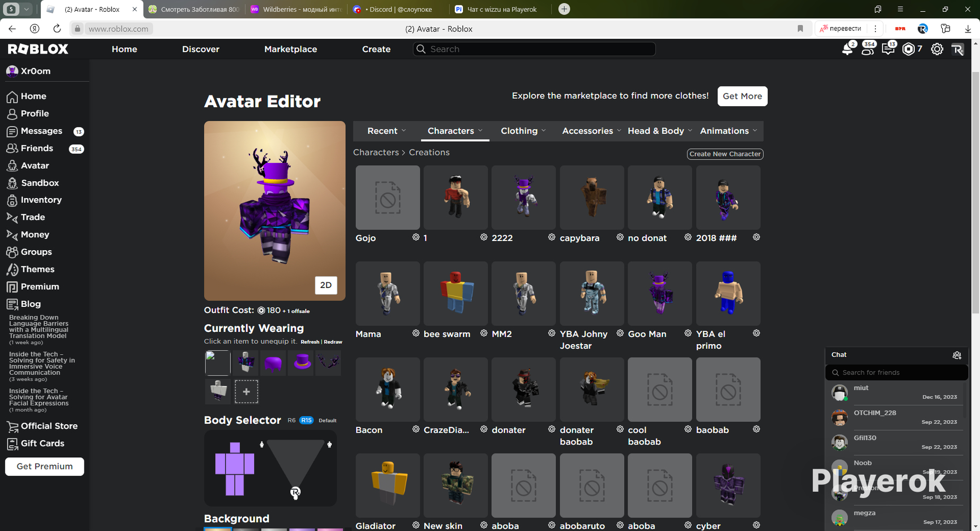The height and width of the screenshot is (531, 980).
Task: Open the Discover page in the top nav
Action: point(201,49)
